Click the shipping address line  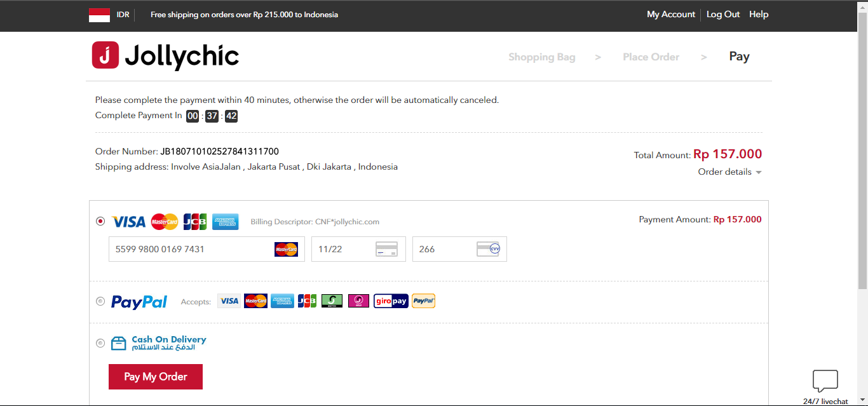point(247,167)
